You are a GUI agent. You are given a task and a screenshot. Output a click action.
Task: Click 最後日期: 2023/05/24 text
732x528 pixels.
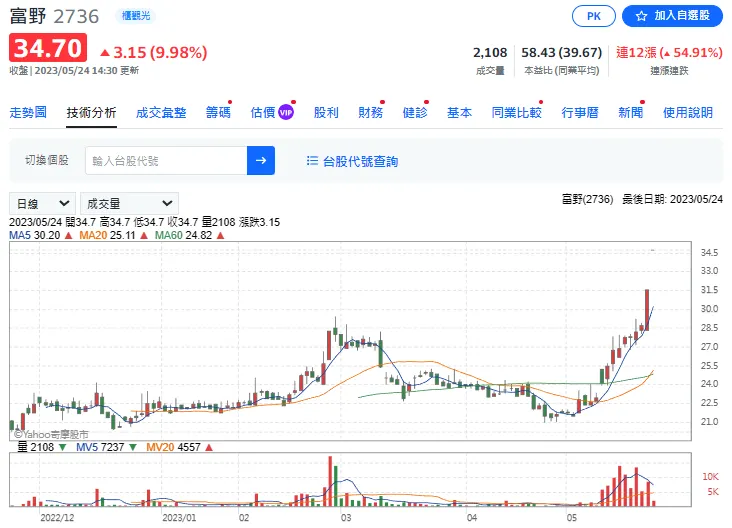coord(672,199)
